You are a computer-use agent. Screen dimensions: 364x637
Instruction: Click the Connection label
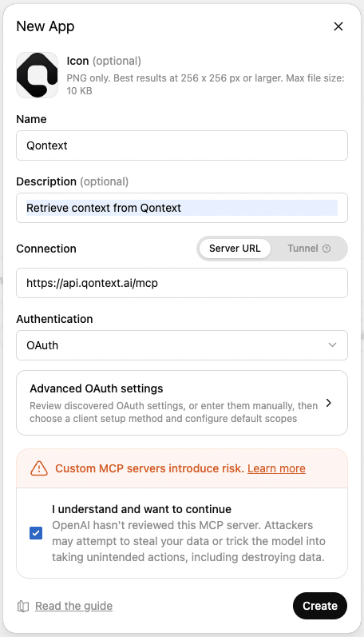46,249
